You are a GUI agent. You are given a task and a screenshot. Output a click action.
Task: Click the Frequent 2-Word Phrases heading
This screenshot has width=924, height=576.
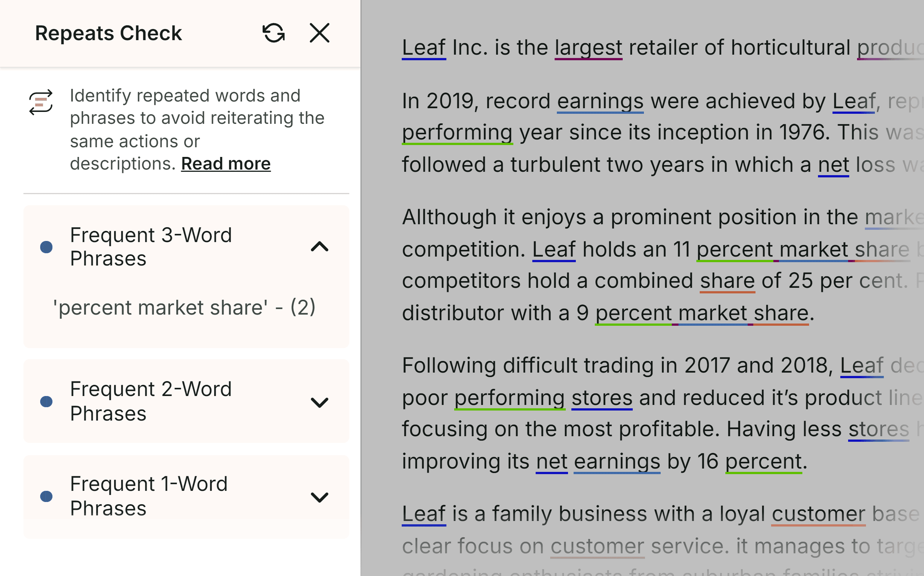click(x=151, y=401)
